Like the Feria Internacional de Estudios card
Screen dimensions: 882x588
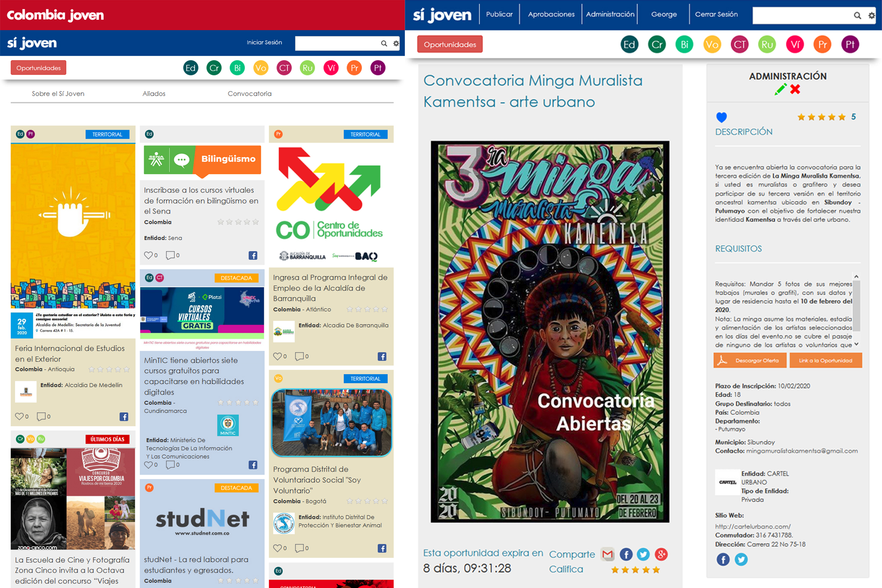[19, 416]
